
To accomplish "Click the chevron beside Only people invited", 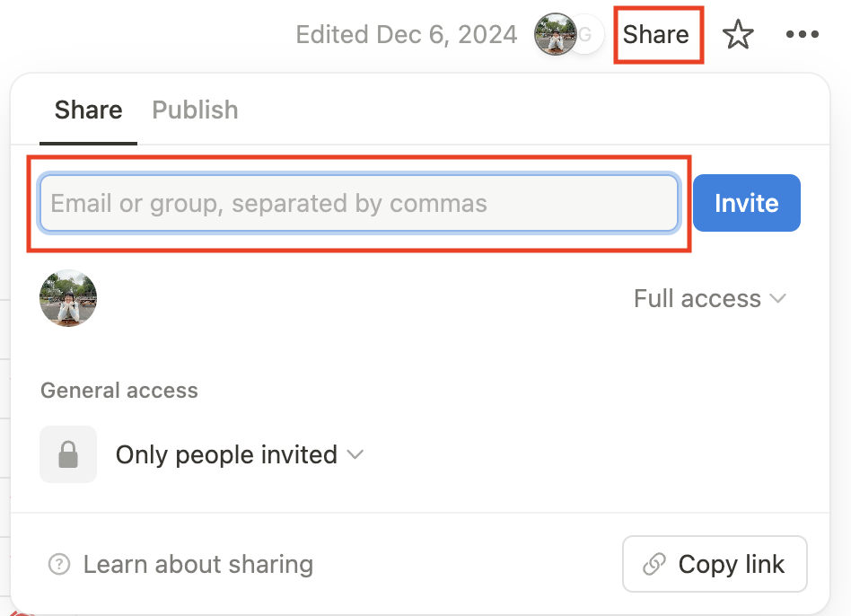I will coord(355,455).
